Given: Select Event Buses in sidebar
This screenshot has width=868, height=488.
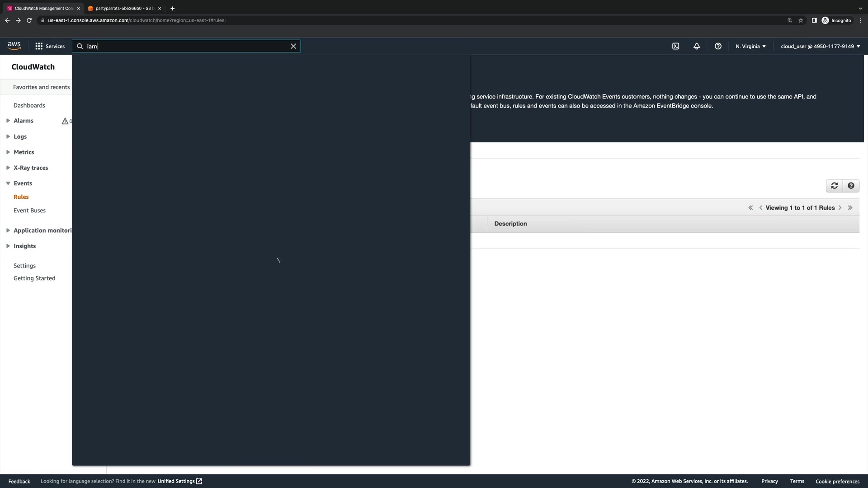Looking at the screenshot, I should (29, 211).
